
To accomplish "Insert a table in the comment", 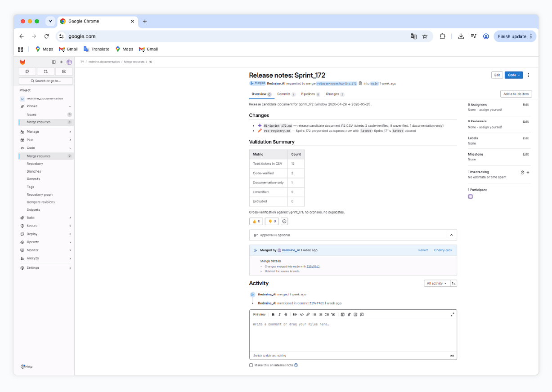I will [x=342, y=315].
